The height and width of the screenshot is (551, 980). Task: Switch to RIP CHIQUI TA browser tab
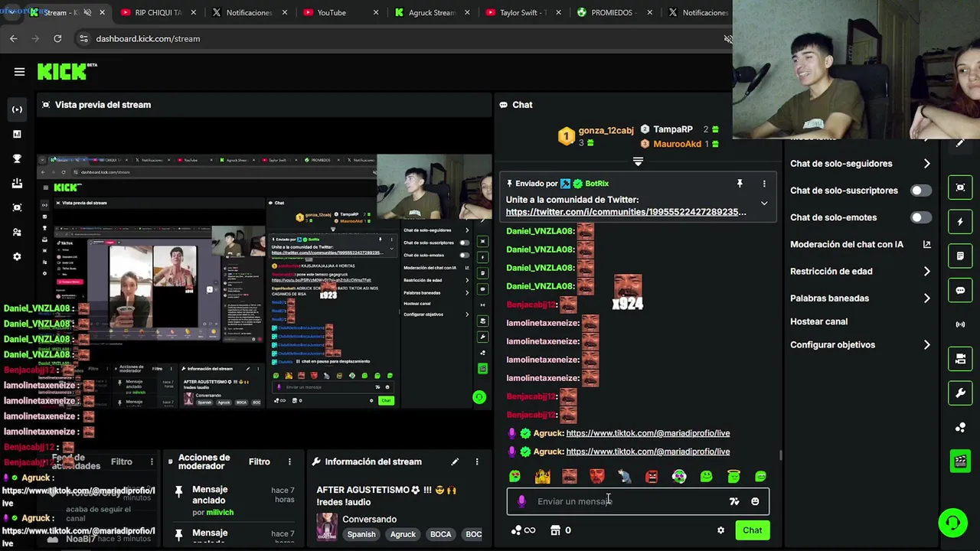[x=158, y=12]
